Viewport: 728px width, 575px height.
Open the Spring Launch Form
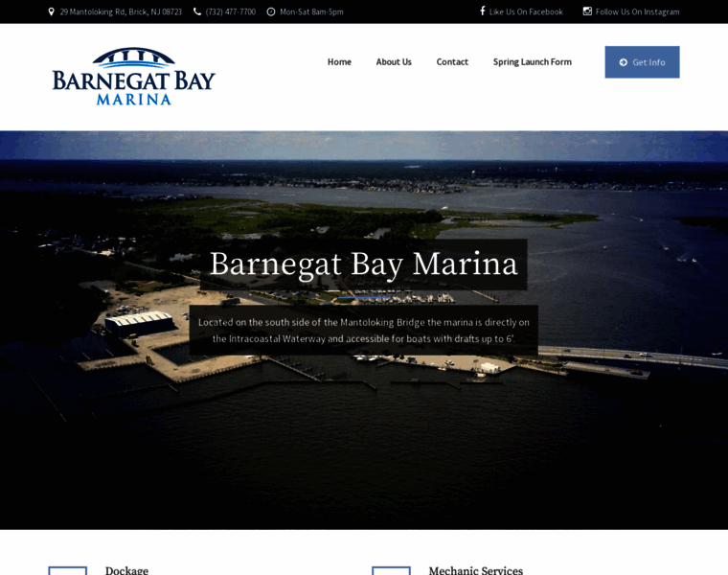(x=532, y=61)
